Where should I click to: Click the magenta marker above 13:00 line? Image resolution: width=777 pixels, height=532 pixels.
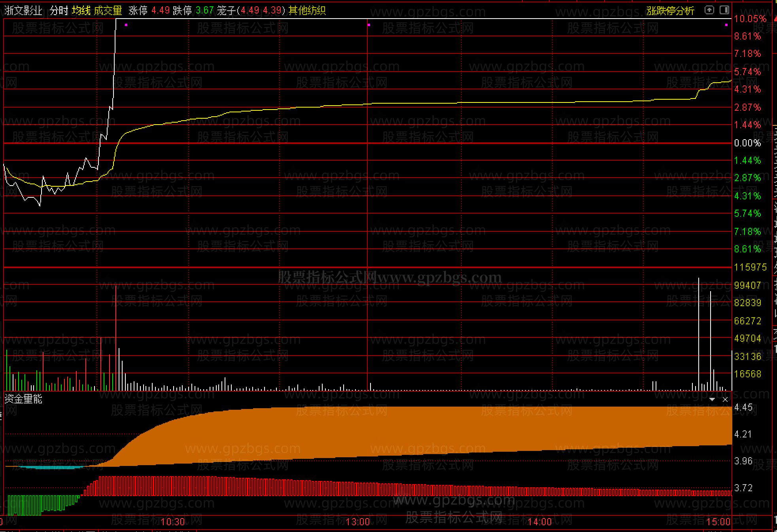(369, 25)
